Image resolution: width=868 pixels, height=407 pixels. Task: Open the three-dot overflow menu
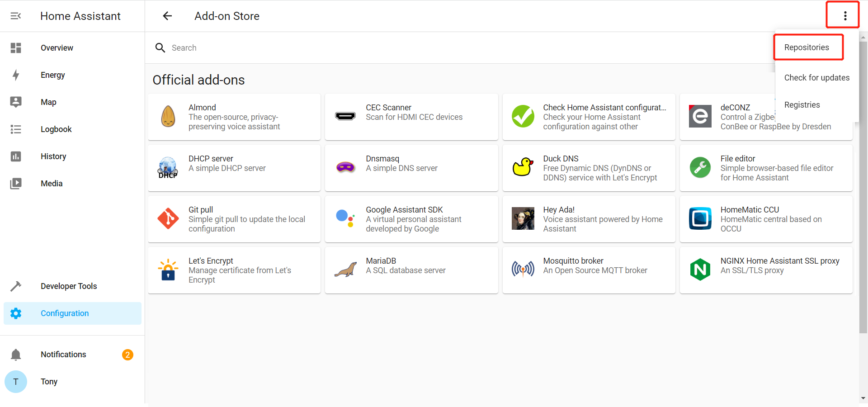tap(845, 16)
